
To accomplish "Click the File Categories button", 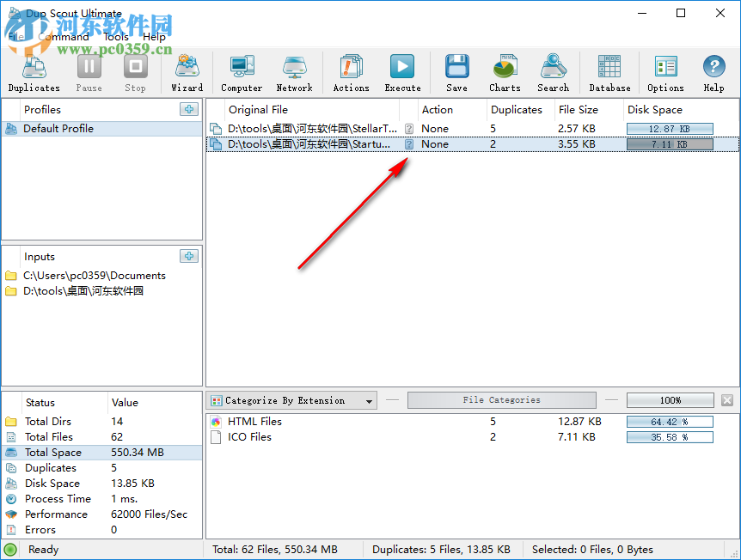I will (x=502, y=399).
